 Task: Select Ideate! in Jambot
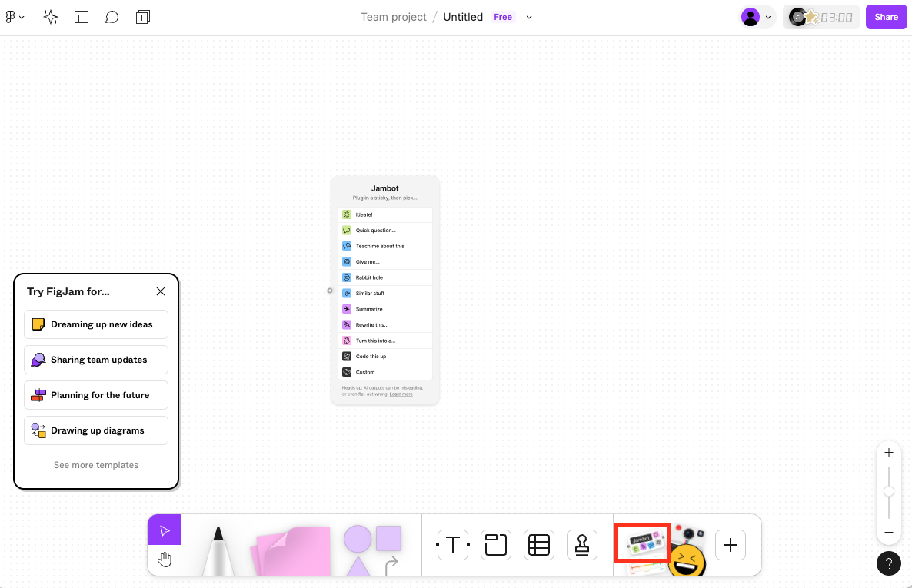tap(385, 214)
